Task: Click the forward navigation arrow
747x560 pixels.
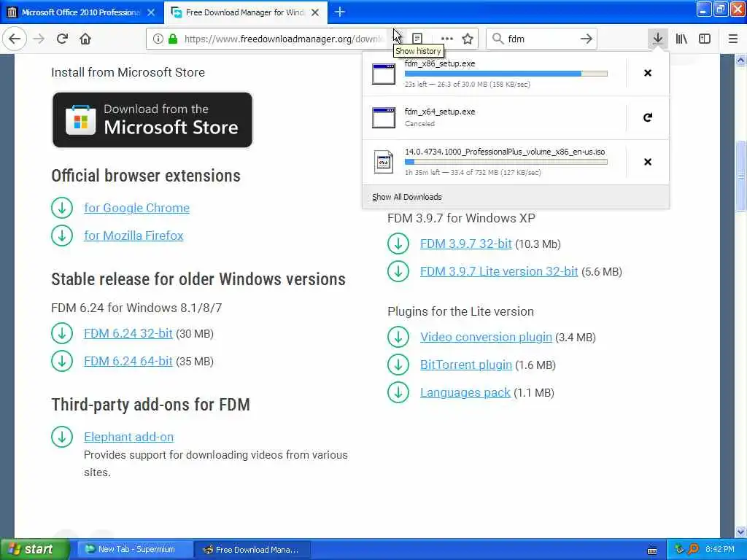Action: click(39, 39)
